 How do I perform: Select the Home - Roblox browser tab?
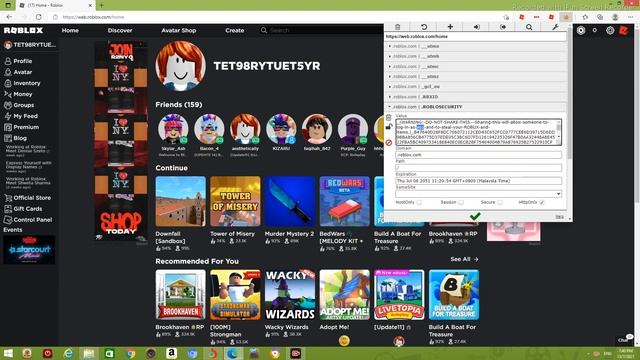(x=55, y=5)
